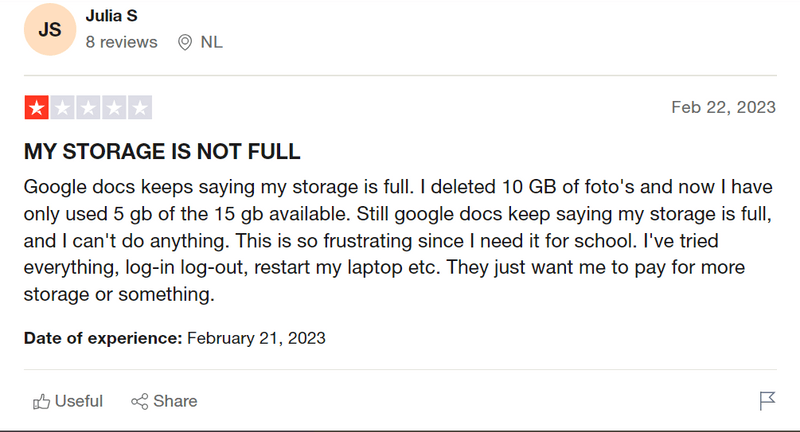
Task: Open the 'MY STORAGE IS NOT FULL' review title
Action: click(x=162, y=152)
